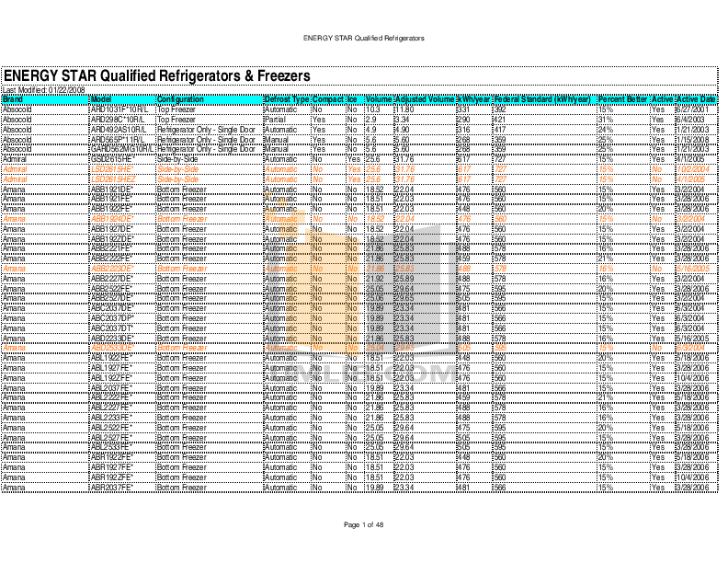
Task: Click the 421 Federal Standard cell
Action: click(500, 119)
